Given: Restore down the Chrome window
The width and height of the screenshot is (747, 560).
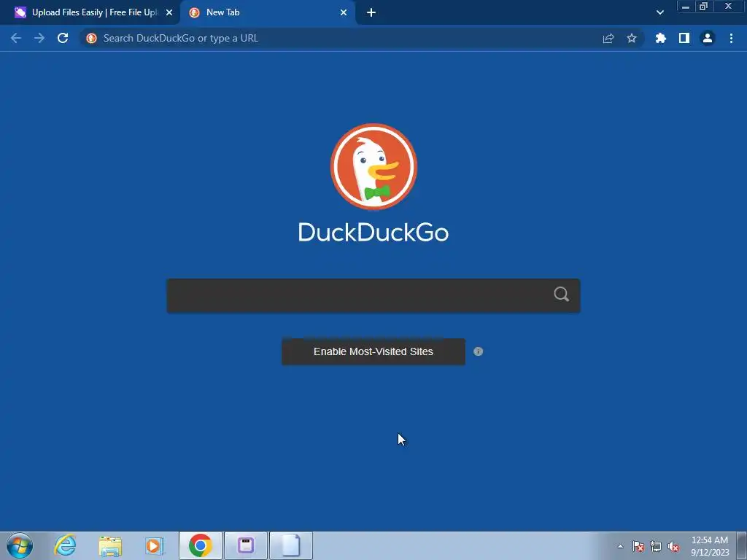Looking at the screenshot, I should [x=704, y=6].
